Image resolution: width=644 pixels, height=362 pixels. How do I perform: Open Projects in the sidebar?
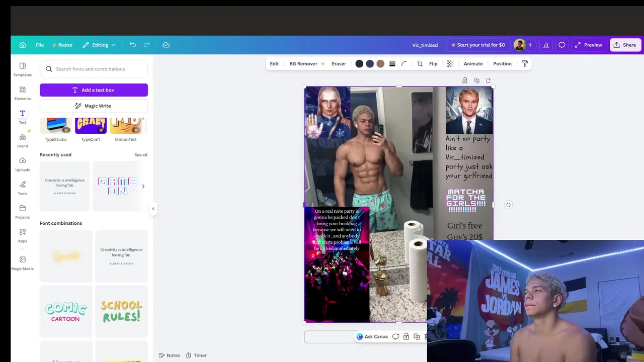point(23,212)
